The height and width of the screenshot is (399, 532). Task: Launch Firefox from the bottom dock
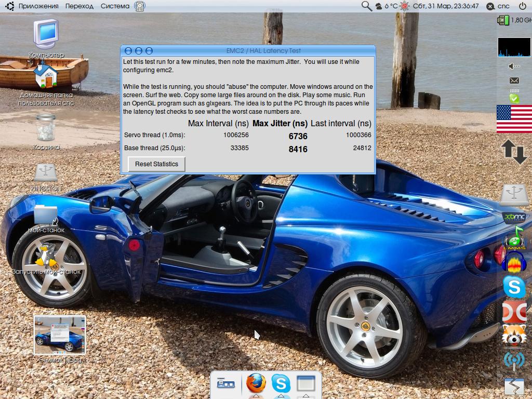click(x=256, y=383)
